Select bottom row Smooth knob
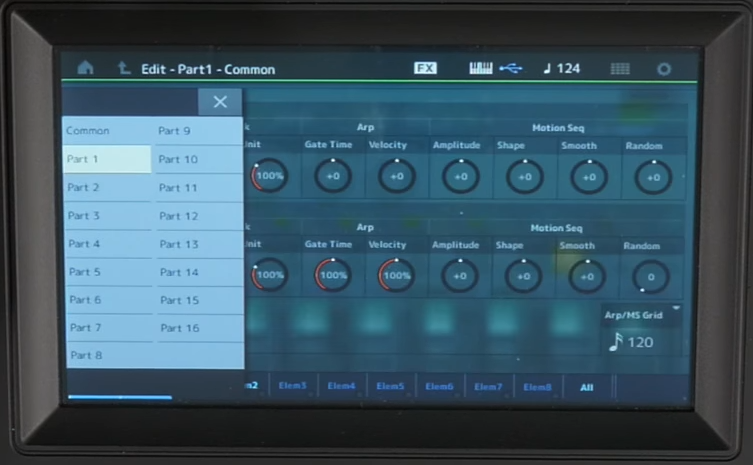 (587, 277)
